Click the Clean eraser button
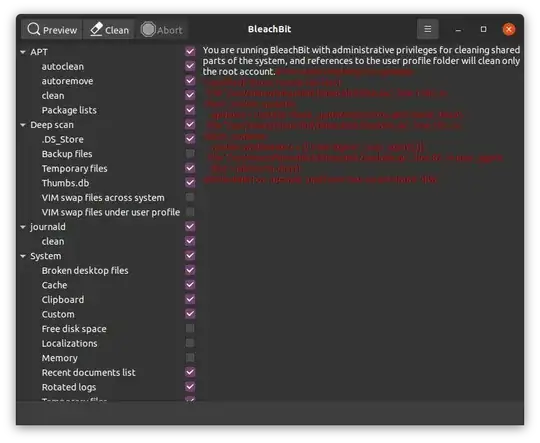The image size is (540, 443). (109, 30)
